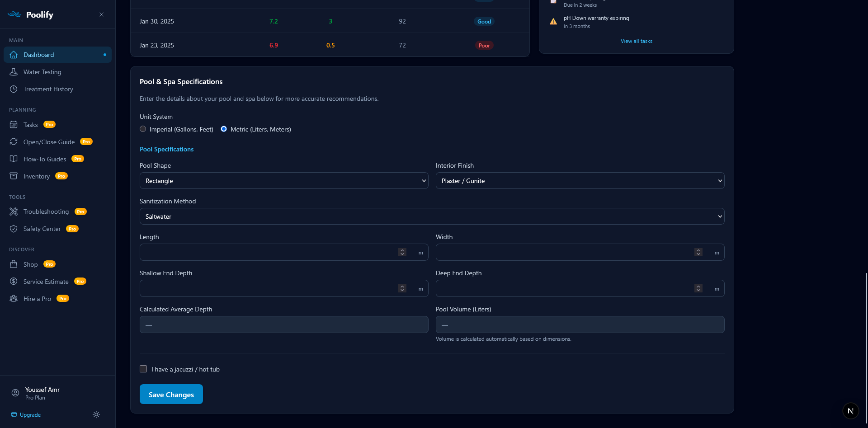Toggle the light/dark theme switch
Screen dimensions: 868x428
point(96,414)
